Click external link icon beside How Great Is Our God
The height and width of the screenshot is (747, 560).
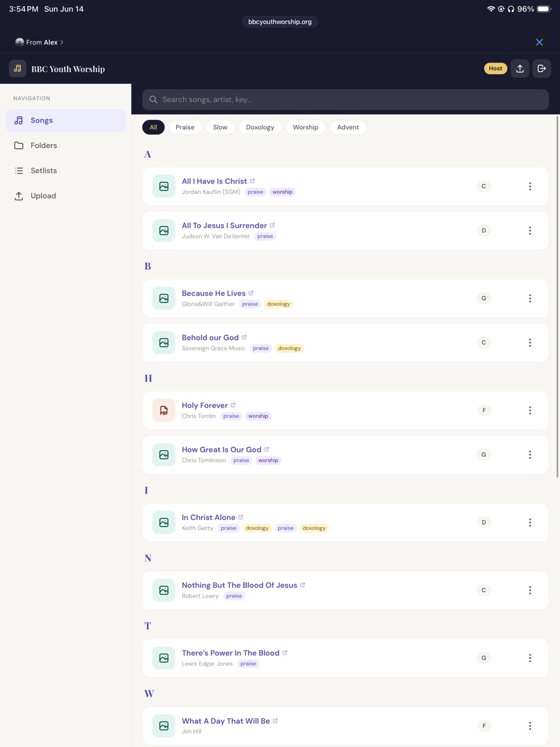pos(266,449)
